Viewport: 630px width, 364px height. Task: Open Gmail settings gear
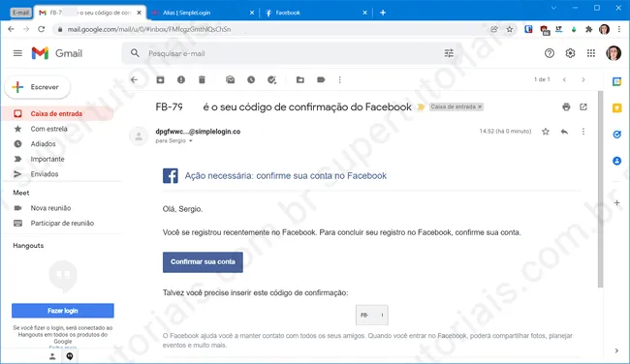pyautogui.click(x=570, y=53)
